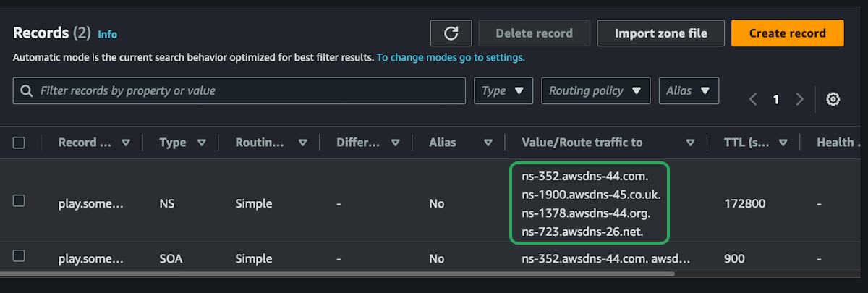
Task: Click the TTL value 172800
Action: coord(746,204)
